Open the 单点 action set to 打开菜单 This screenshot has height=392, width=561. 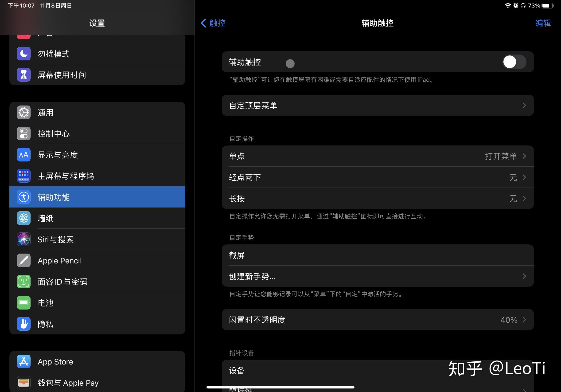coord(378,156)
